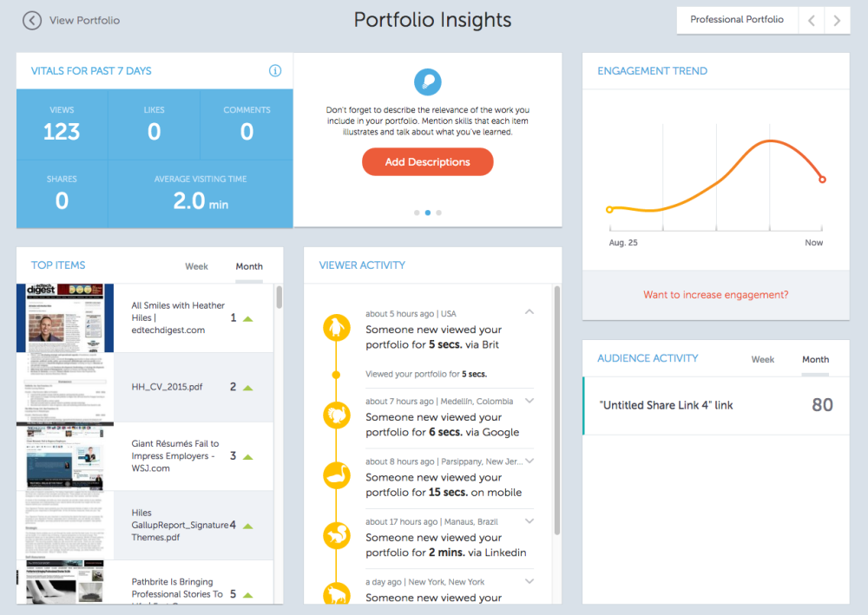Click the info icon in Vitals For Past 7 Days
This screenshot has width=868, height=615.
[x=275, y=71]
